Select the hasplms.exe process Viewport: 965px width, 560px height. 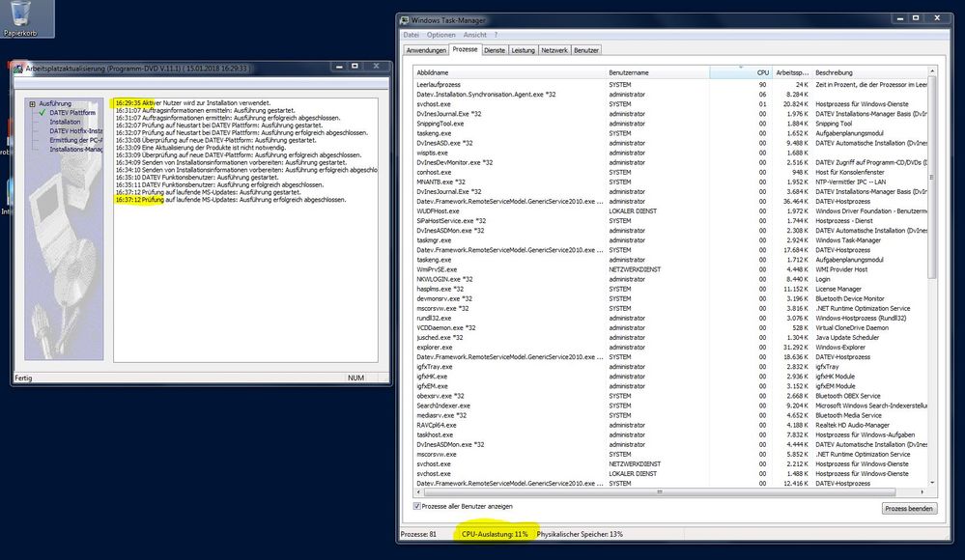coord(670,289)
